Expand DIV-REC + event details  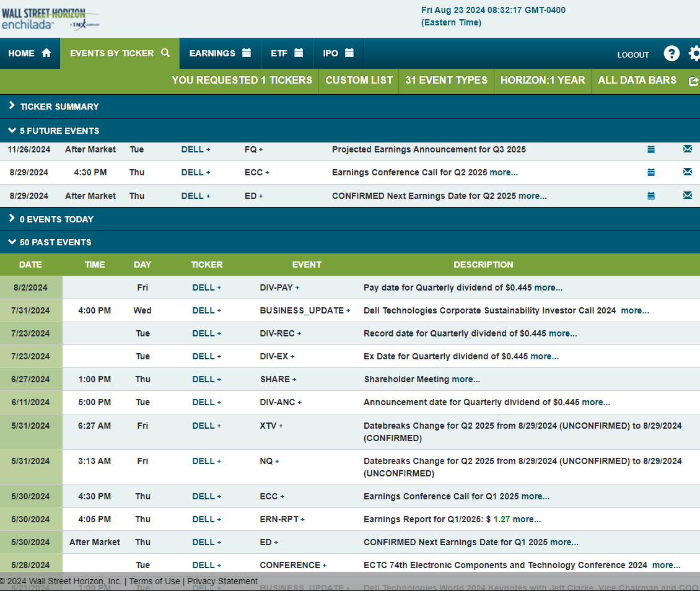[281, 333]
